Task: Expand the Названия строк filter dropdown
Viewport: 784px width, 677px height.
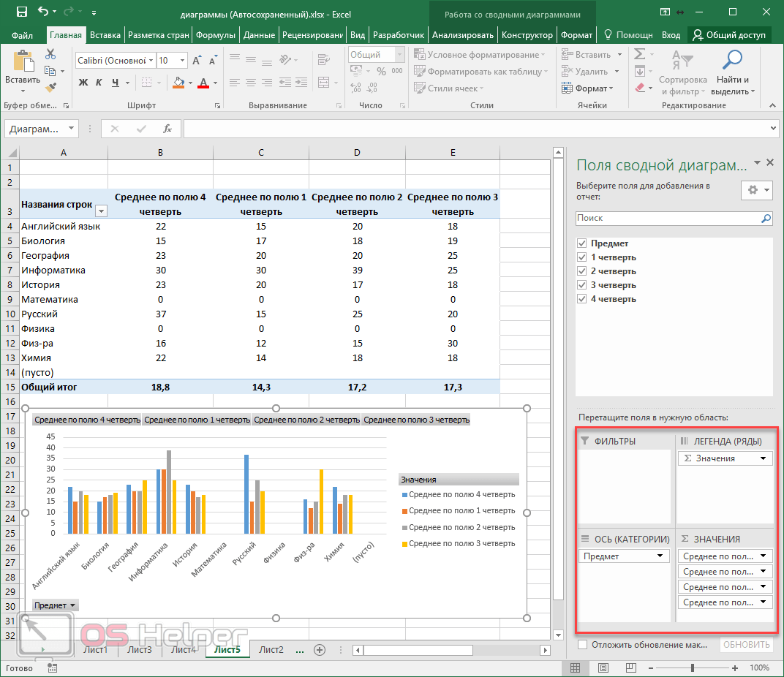Action: (101, 211)
